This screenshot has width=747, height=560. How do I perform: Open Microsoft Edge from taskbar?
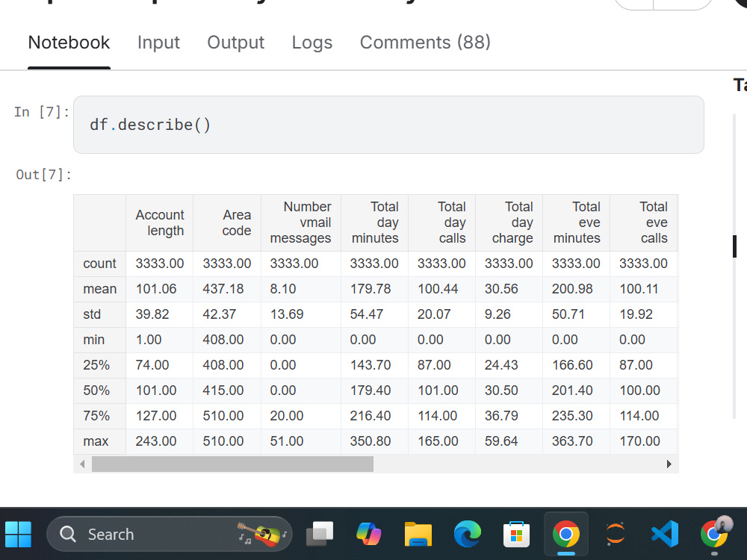468,534
